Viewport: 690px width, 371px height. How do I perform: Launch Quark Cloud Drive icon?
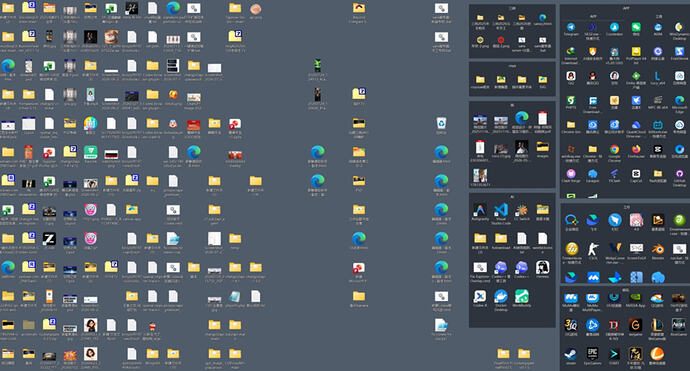636,125
